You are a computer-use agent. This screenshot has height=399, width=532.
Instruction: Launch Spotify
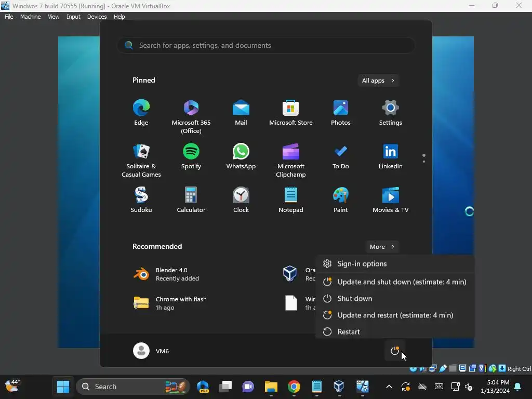[191, 156]
